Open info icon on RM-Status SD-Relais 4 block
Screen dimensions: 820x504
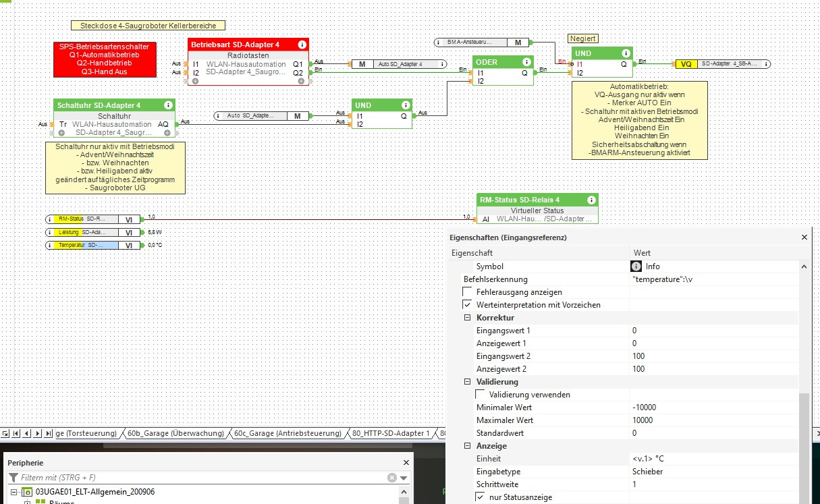click(591, 200)
